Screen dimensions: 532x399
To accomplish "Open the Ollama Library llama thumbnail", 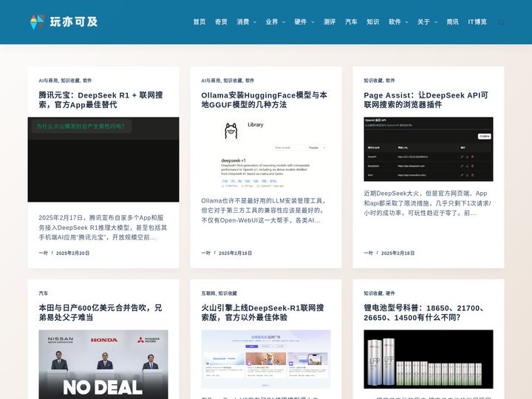I will (x=266, y=154).
